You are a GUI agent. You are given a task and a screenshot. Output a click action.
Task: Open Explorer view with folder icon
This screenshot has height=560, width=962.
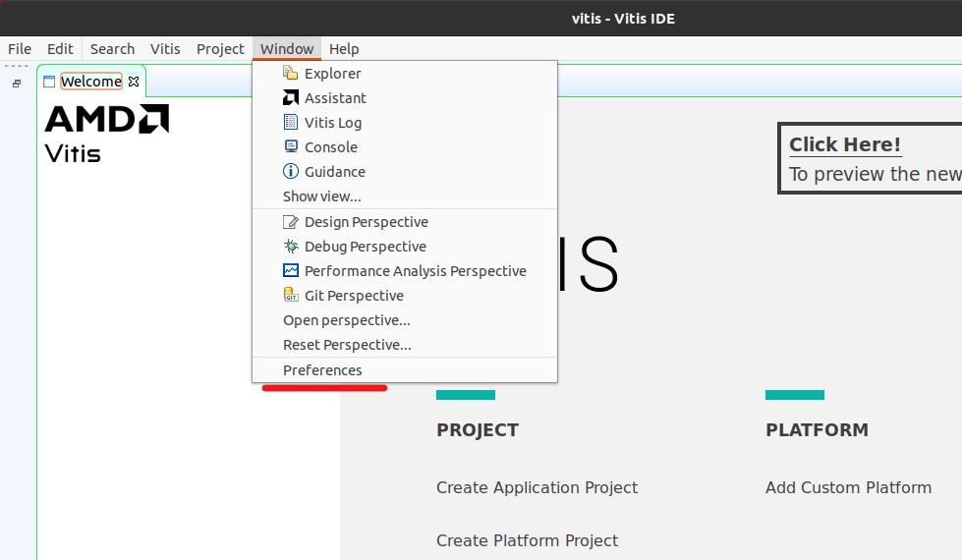click(x=290, y=74)
